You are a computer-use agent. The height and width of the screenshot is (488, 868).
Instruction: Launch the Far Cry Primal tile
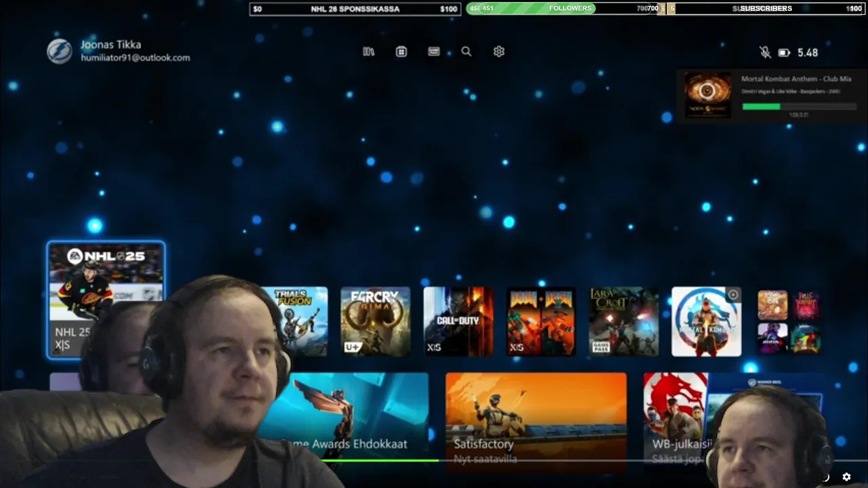(376, 321)
